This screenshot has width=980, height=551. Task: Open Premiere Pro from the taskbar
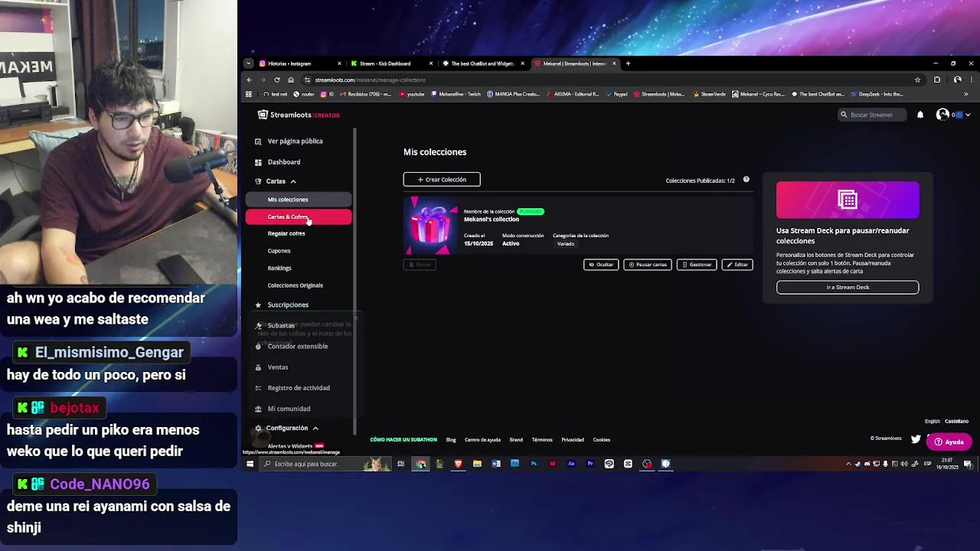coord(590,464)
